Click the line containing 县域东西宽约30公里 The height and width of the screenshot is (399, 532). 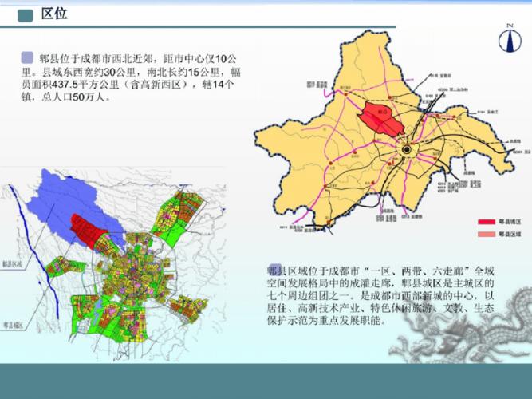coord(132,72)
